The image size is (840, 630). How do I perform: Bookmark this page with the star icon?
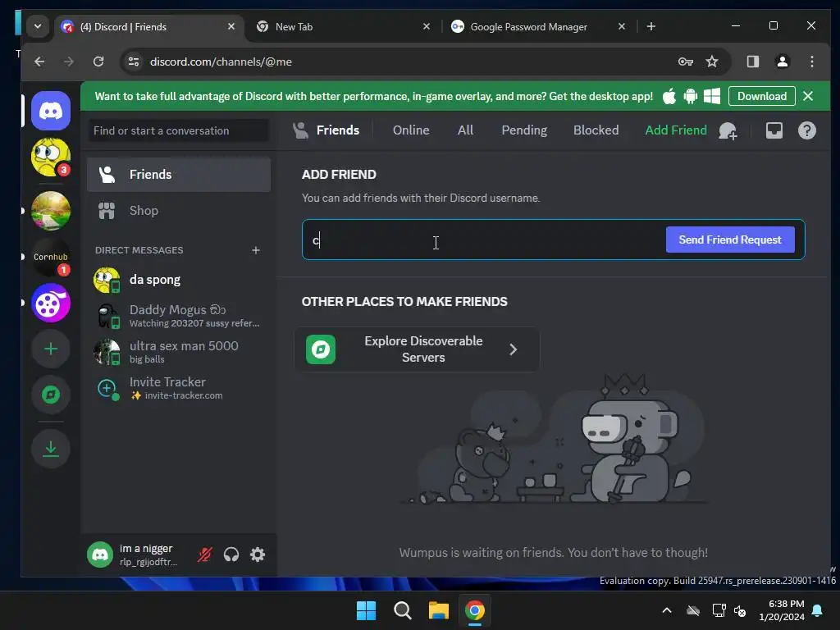pyautogui.click(x=712, y=62)
